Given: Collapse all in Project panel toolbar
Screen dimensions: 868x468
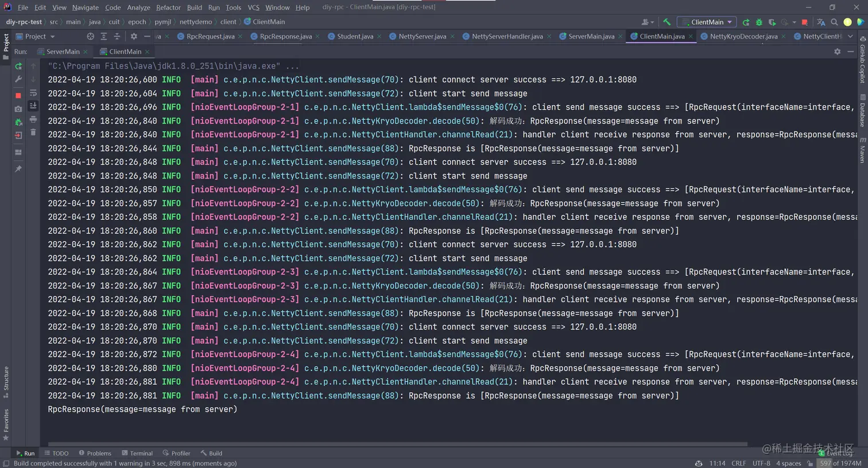Looking at the screenshot, I should pos(117,36).
